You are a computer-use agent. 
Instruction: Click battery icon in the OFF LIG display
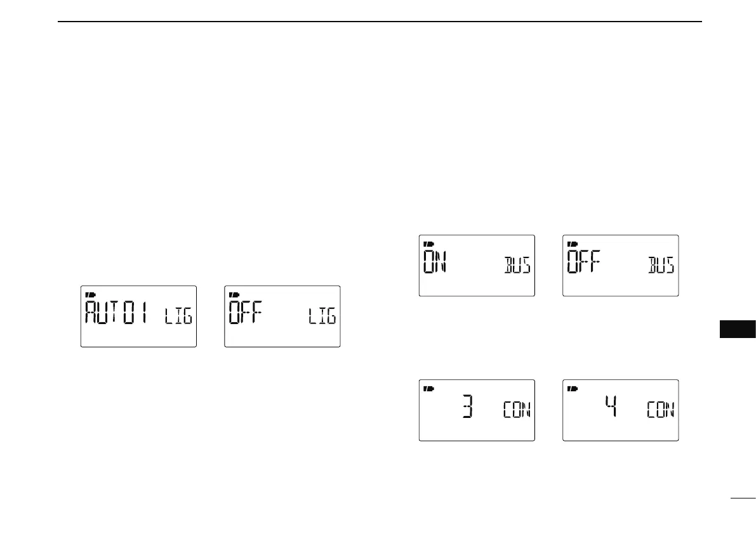[234, 294]
